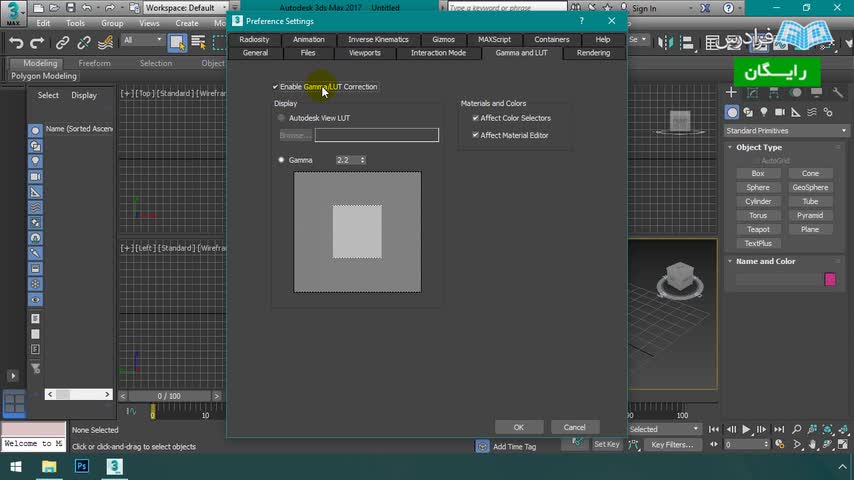The image size is (854, 480).
Task: Click the time slider 0 / 100 bar
Action: [x=169, y=396]
